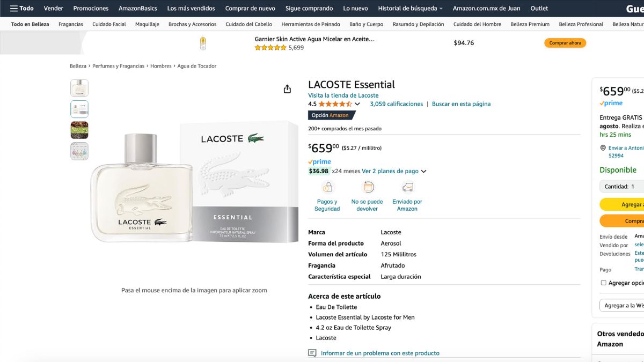Image resolution: width=644 pixels, height=362 pixels.
Task: Click the share icon above product image
Action: 287,89
